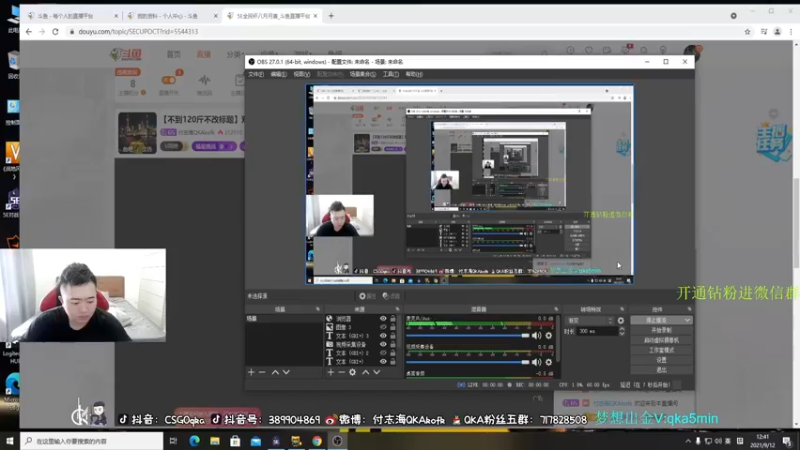Pop out the 混音器 dock panel
This screenshot has height=450, width=800.
tap(556, 309)
